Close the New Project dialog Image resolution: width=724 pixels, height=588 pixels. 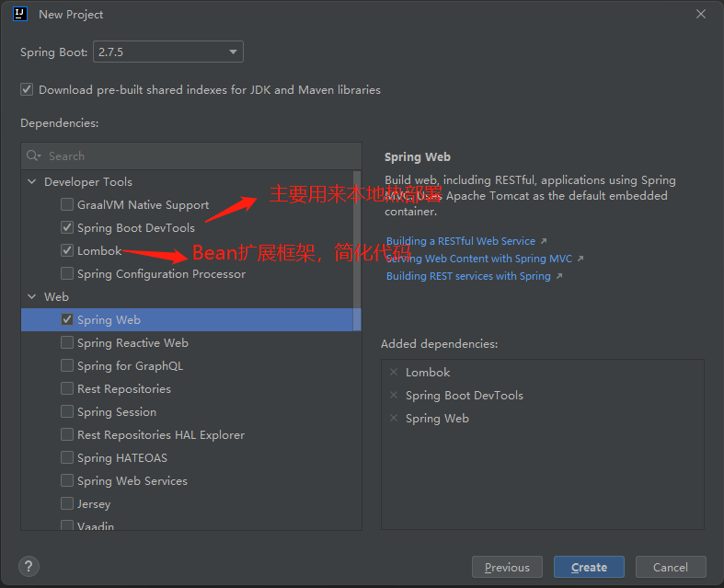coord(700,15)
